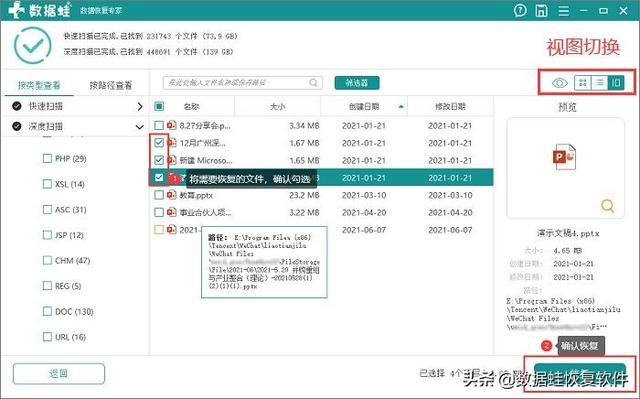Switch to thumbnail grid view
Image resolution: width=640 pixels, height=399 pixels.
(583, 83)
